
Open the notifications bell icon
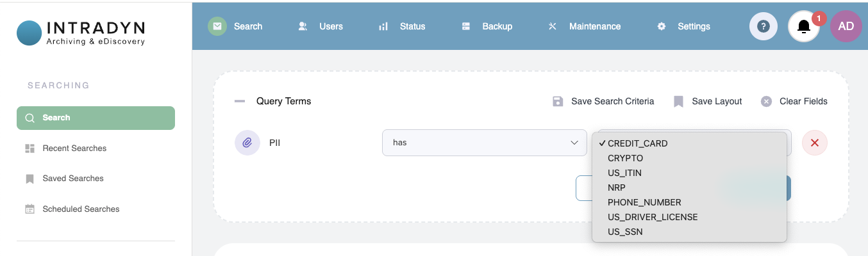click(803, 27)
